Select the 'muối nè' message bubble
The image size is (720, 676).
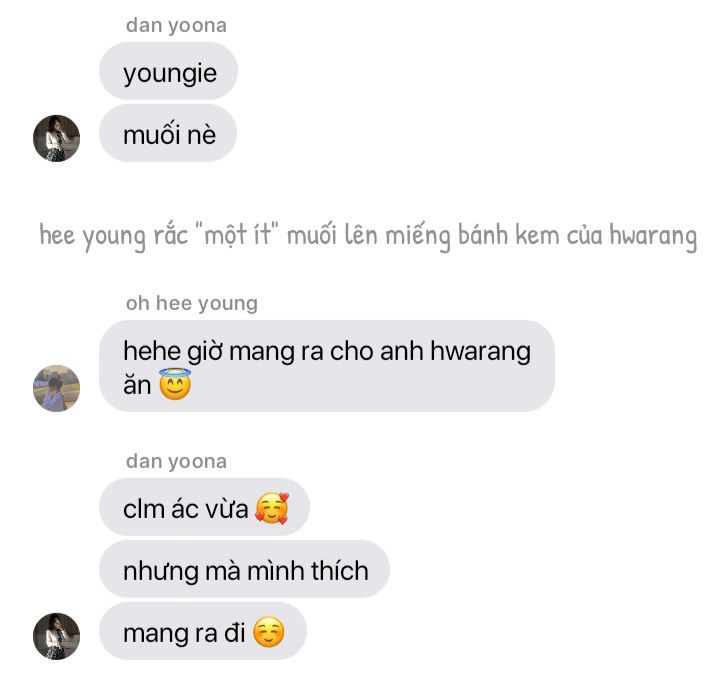pyautogui.click(x=168, y=133)
